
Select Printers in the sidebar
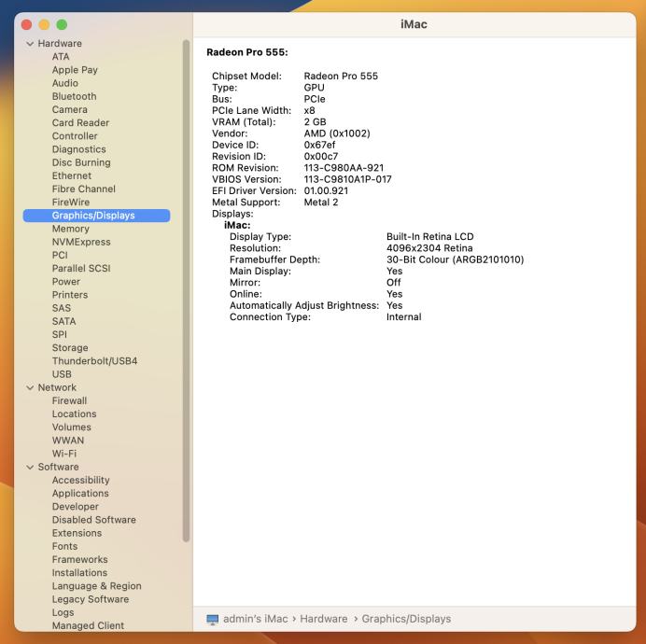click(70, 295)
